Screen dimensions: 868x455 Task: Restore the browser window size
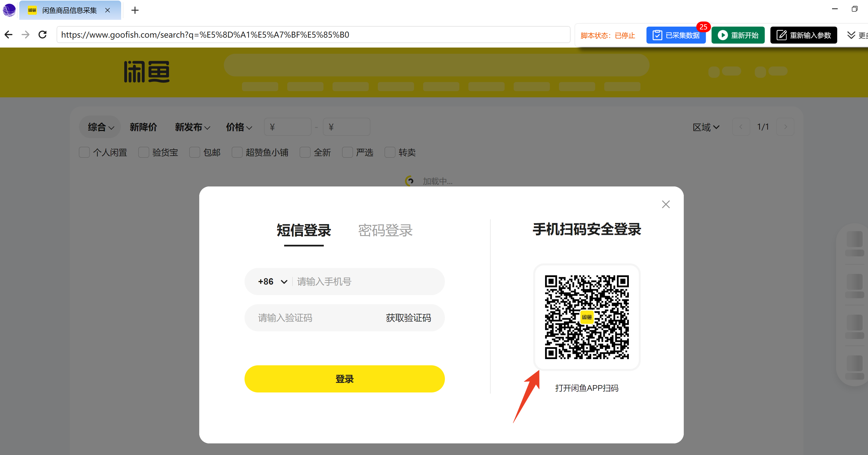(x=854, y=9)
